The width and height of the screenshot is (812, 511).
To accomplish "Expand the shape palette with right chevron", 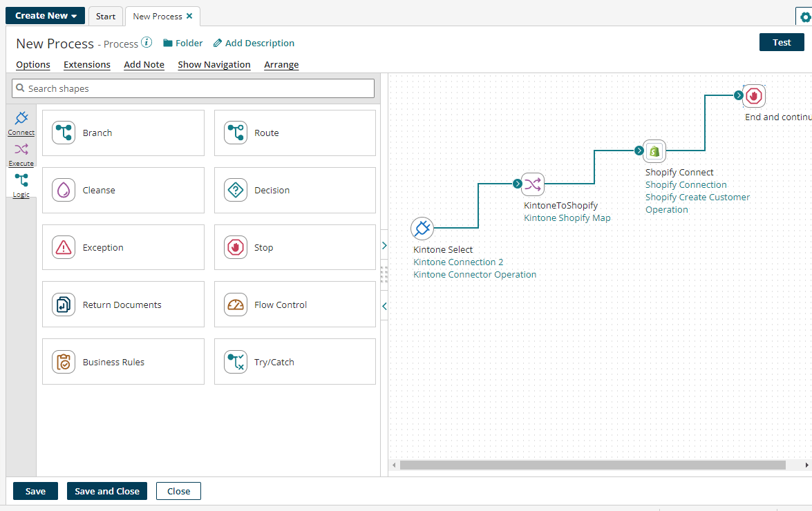I will [x=384, y=245].
